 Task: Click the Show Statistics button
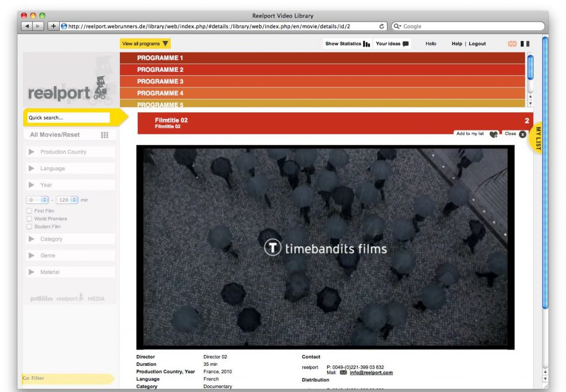click(348, 44)
